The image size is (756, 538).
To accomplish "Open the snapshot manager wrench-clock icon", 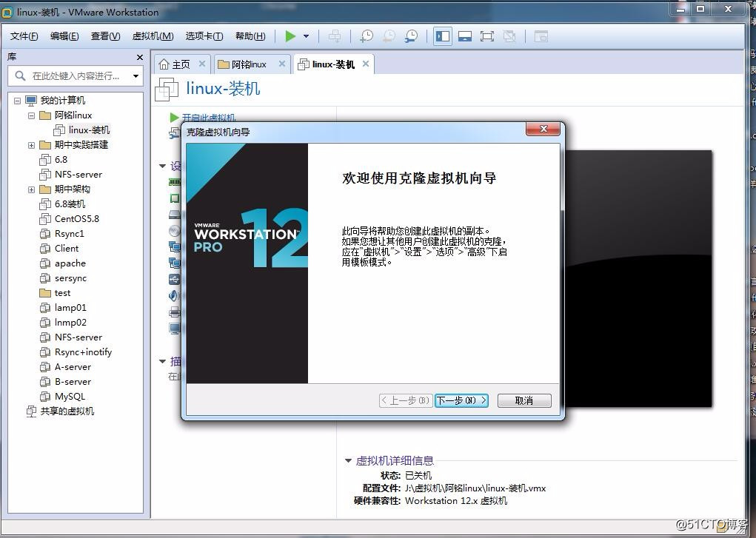I will coord(411,36).
